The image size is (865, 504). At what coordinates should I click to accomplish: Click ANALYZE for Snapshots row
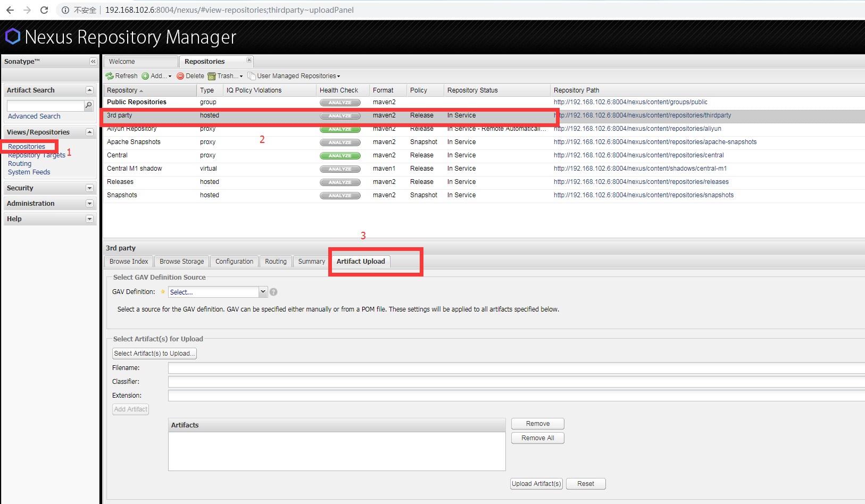tap(340, 196)
